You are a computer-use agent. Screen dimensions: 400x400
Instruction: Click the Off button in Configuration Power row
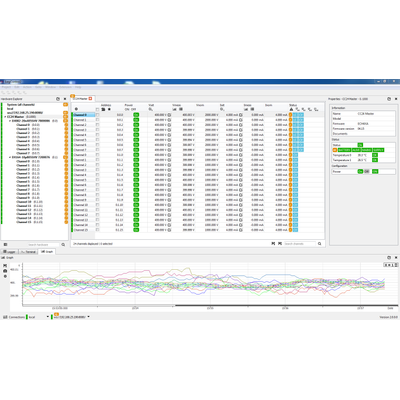point(367,171)
